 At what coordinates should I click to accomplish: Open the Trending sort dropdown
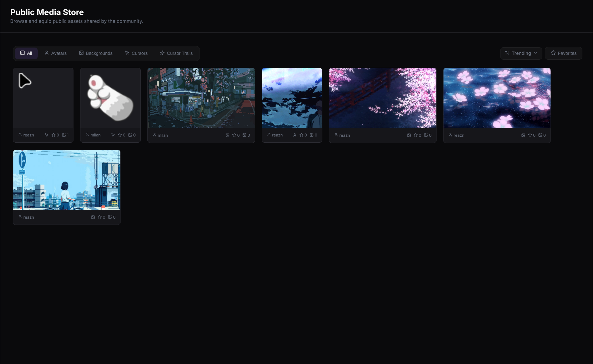(521, 53)
